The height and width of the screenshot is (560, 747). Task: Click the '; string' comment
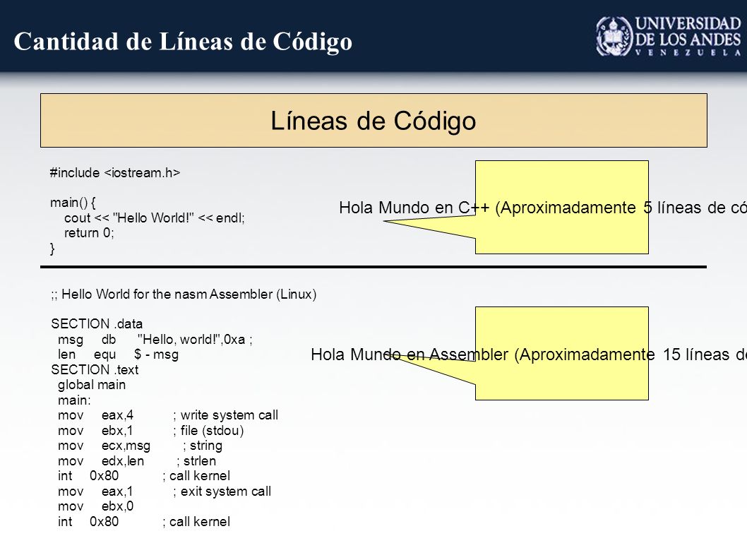tap(203, 446)
